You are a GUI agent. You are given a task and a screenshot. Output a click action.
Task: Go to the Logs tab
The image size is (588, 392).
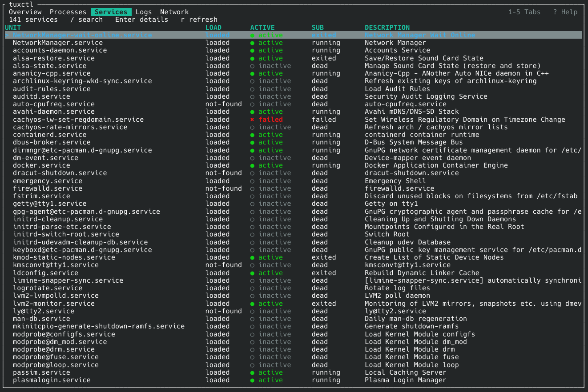(144, 12)
